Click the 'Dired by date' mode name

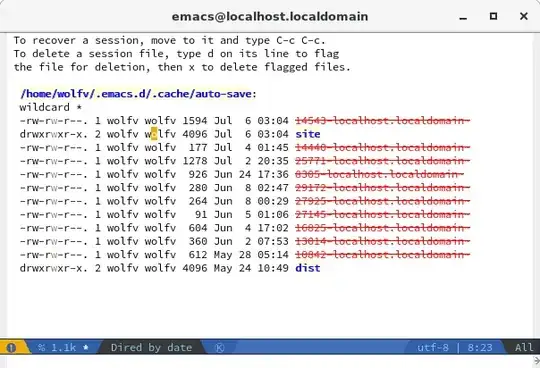click(152, 348)
